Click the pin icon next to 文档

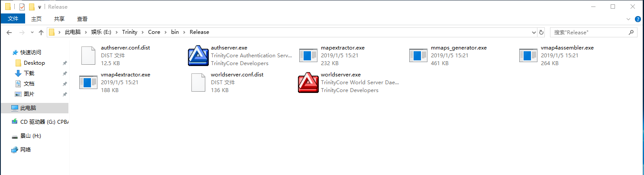65,84
